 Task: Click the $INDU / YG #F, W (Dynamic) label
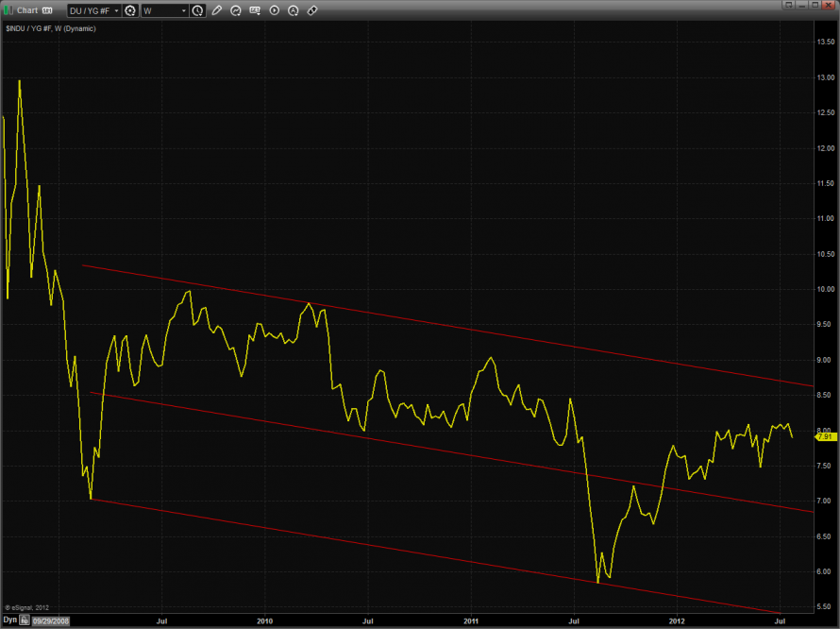coord(50,28)
